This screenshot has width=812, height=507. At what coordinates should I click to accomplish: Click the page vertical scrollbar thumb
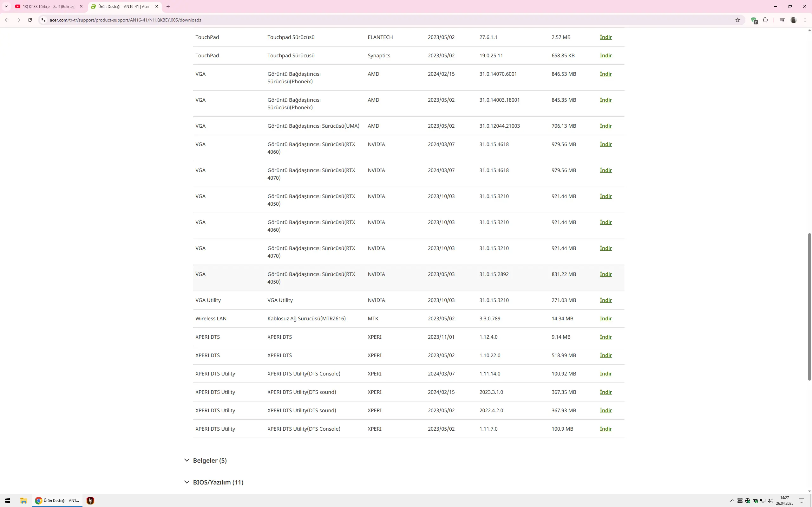(x=809, y=306)
